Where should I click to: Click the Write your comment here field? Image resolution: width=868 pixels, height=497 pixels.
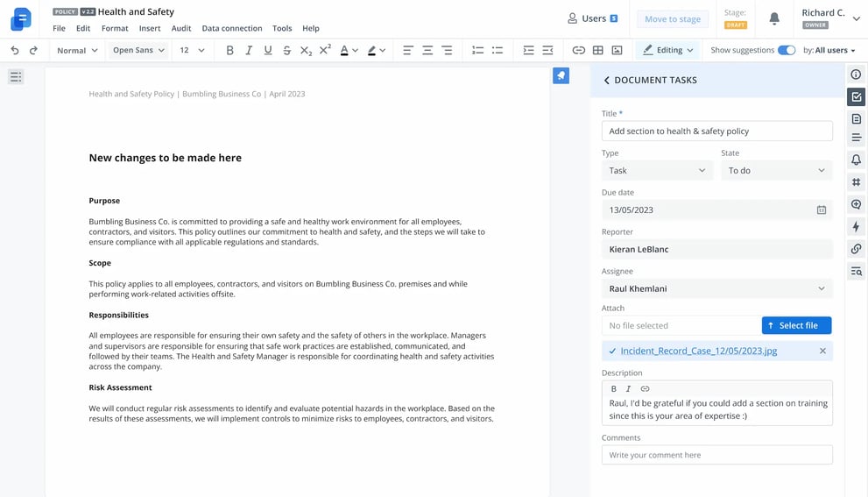click(x=716, y=455)
